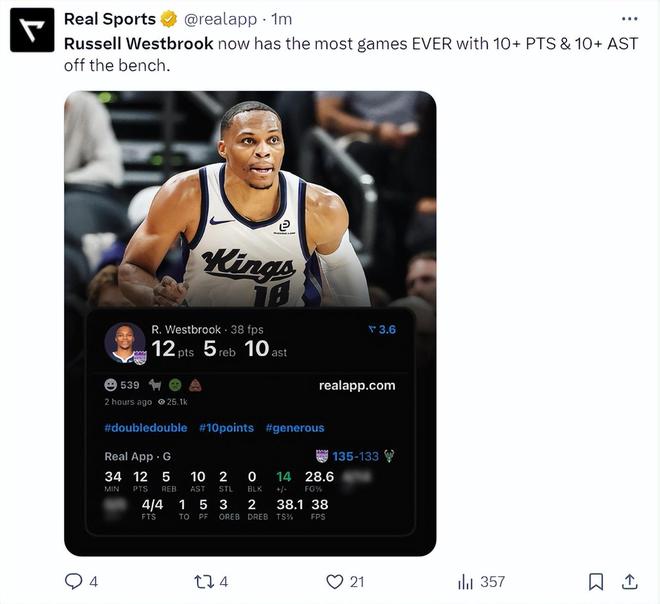Click the 135-133 game score
Viewport: 660px width, 604px height.
(355, 456)
